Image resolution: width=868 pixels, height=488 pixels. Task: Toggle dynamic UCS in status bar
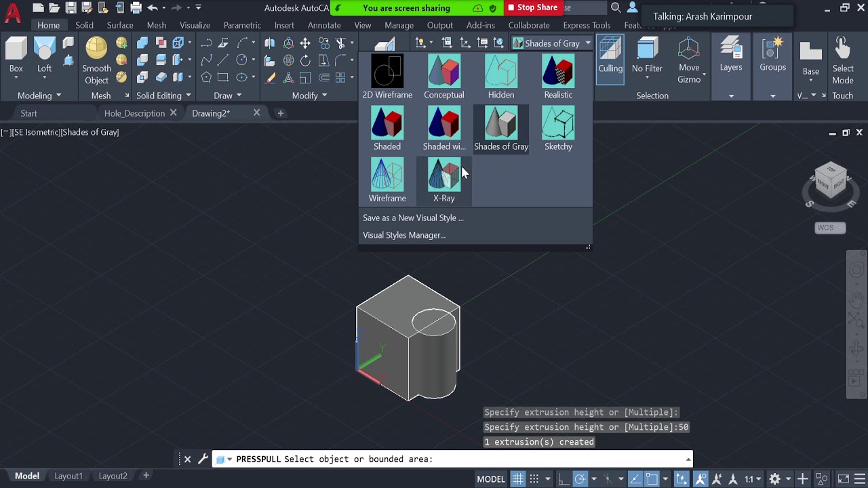click(681, 479)
